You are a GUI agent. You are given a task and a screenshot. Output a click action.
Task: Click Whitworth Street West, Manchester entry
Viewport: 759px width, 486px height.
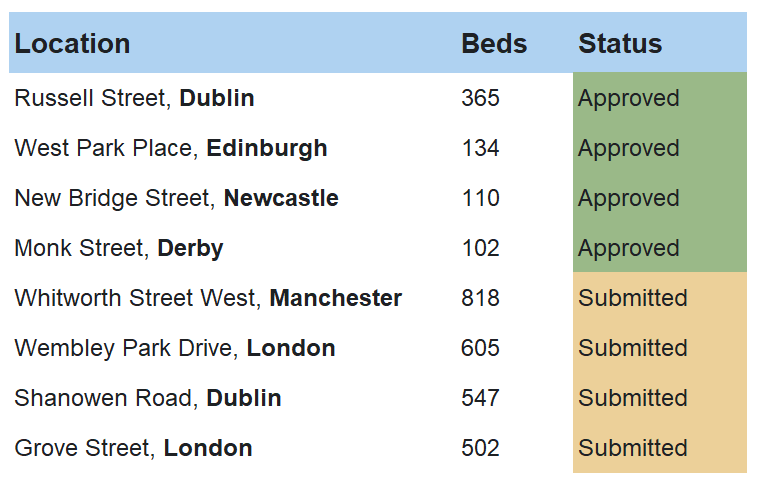click(208, 298)
